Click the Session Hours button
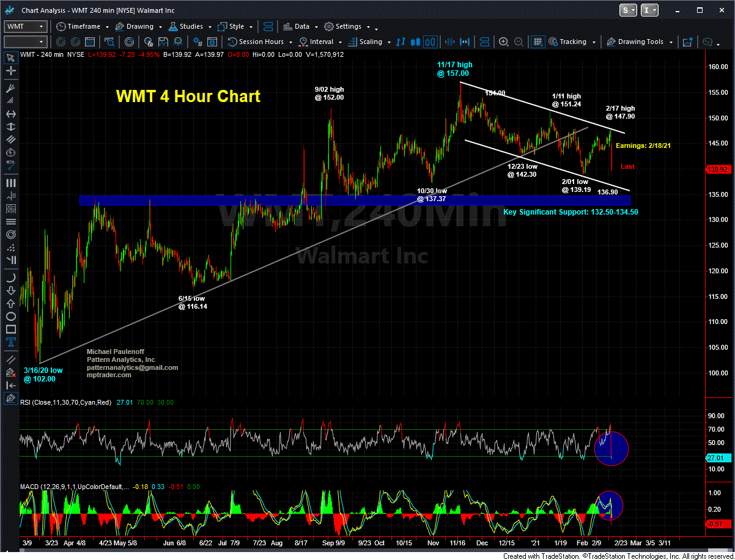Screen dimensions: 735x560 tap(256, 42)
